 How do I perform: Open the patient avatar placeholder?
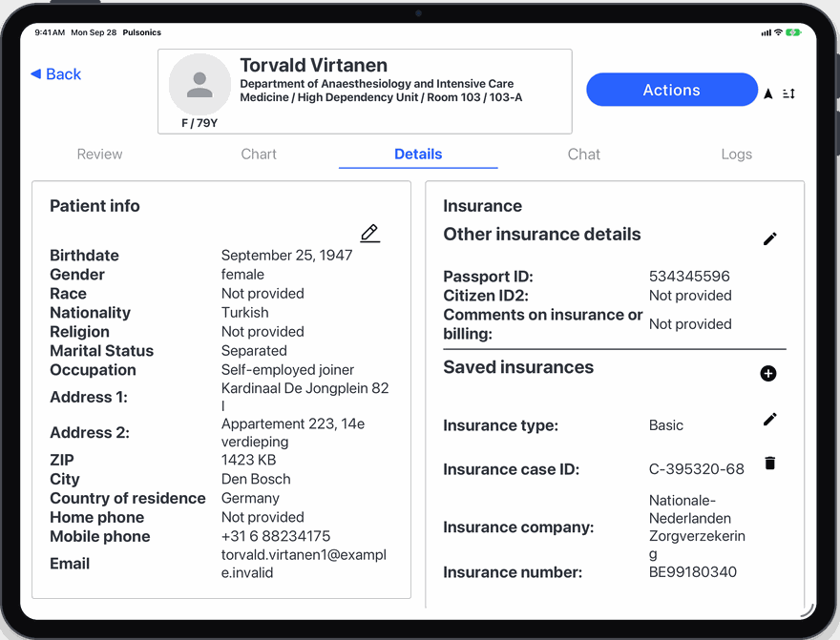(199, 84)
